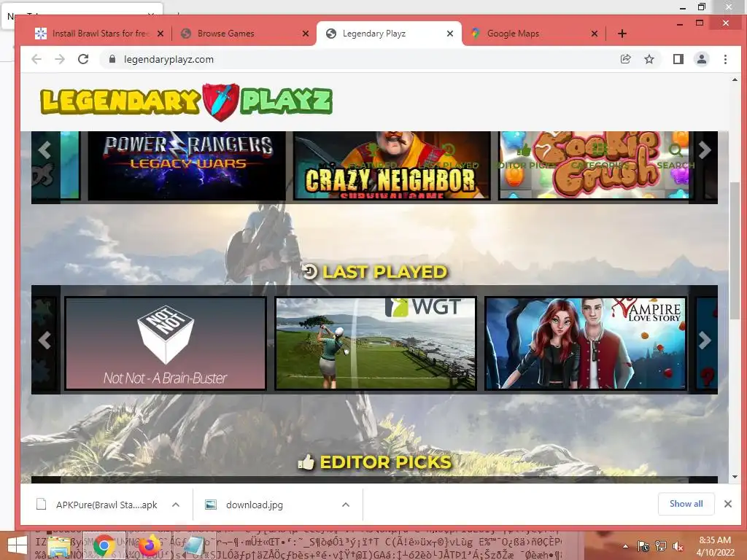Slide featured carousel to next games
The image size is (747, 560).
(x=704, y=150)
